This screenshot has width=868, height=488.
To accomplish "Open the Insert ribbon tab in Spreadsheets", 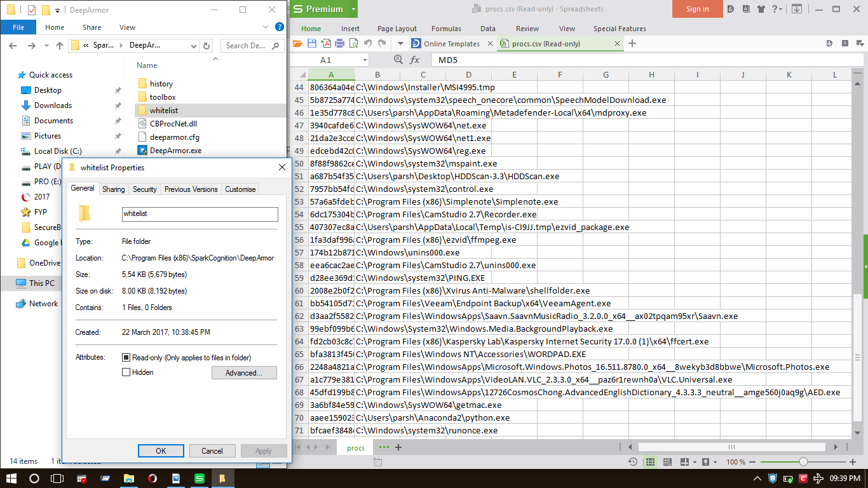I will [x=350, y=29].
